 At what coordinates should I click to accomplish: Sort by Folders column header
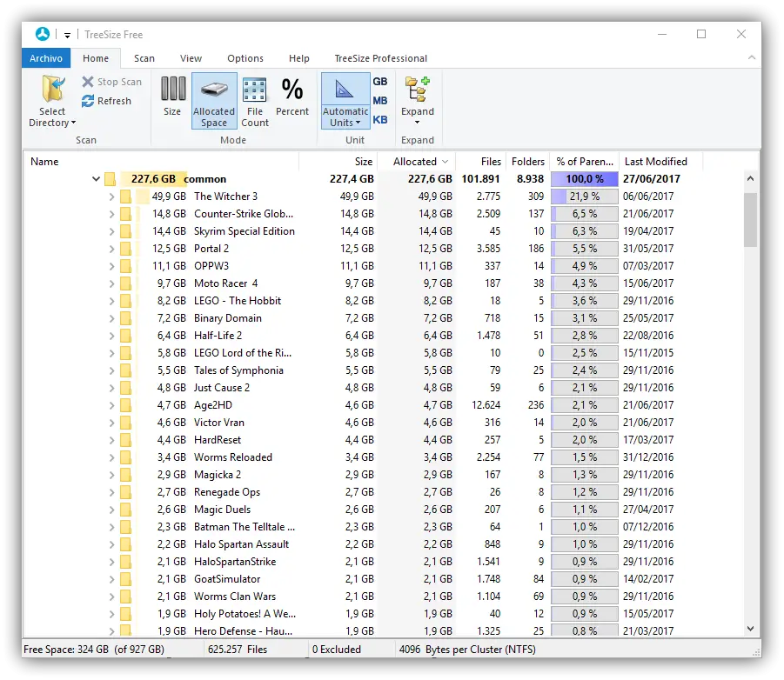527,162
